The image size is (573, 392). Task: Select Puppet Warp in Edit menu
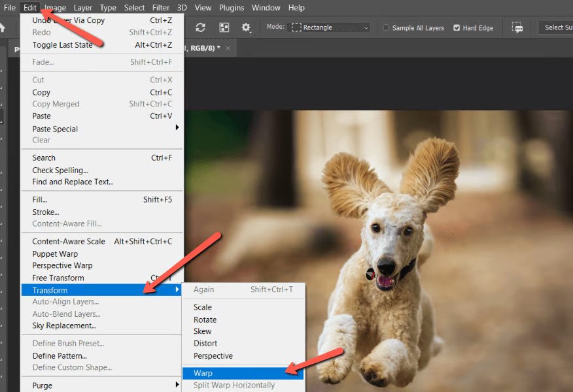(x=55, y=253)
